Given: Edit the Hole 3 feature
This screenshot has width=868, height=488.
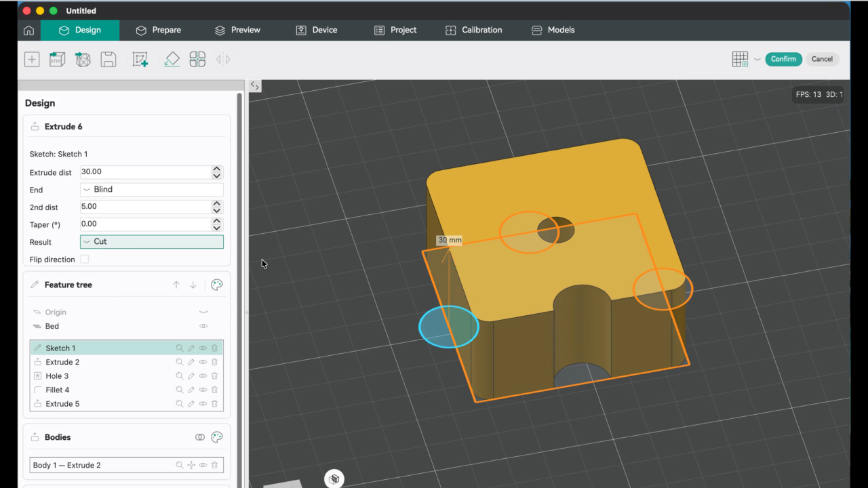Looking at the screenshot, I should (191, 376).
